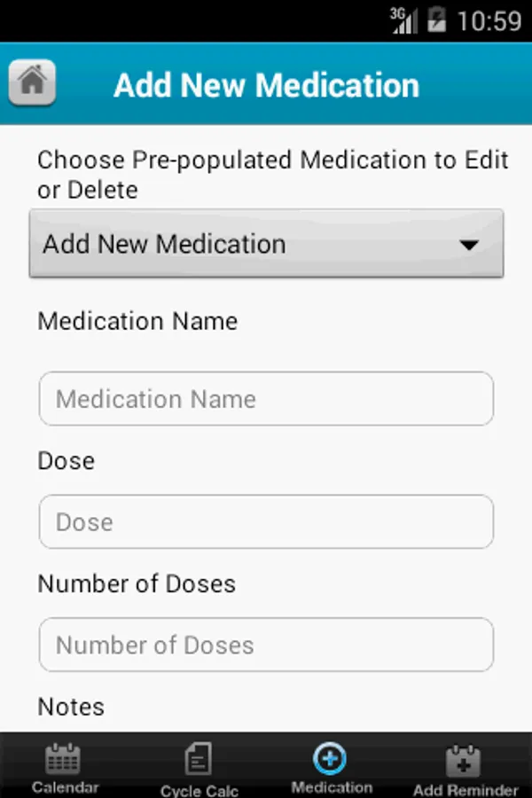Select the Number of Doses field
The image size is (532, 798).
(266, 645)
